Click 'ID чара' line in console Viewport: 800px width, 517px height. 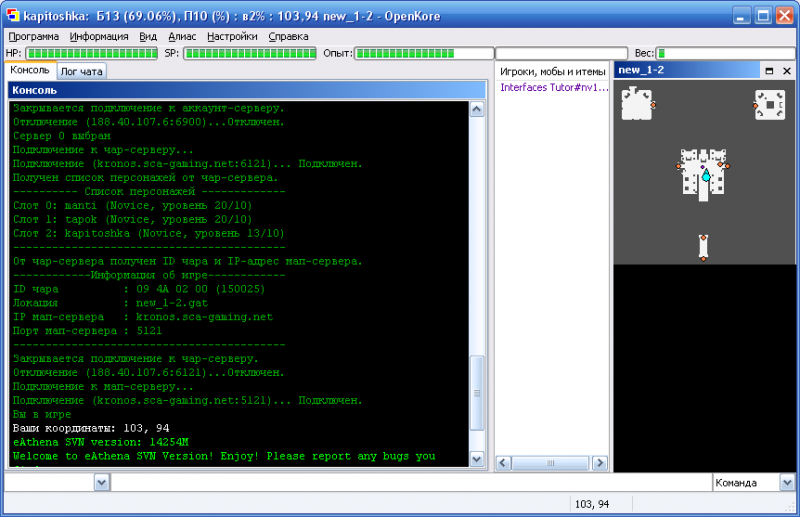(139, 289)
